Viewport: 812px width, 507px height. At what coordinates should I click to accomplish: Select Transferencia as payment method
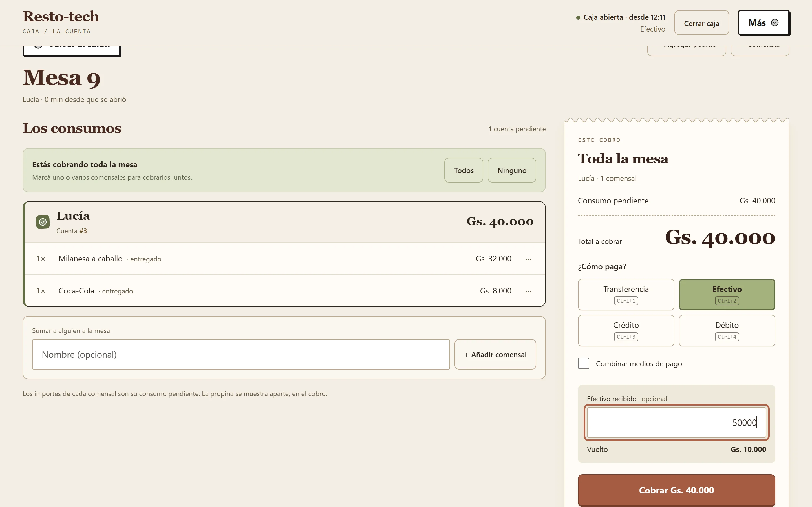coord(626,294)
